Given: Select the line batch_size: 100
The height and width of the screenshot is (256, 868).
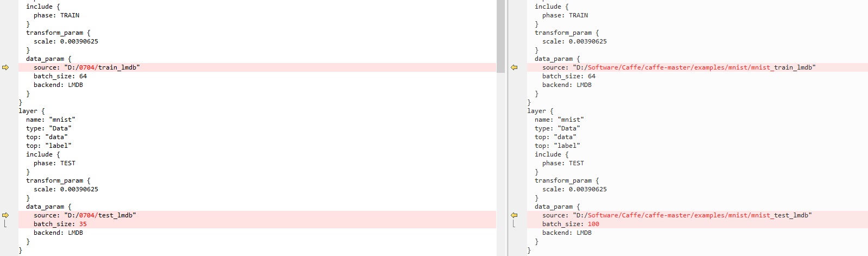Looking at the screenshot, I should coord(698,224).
